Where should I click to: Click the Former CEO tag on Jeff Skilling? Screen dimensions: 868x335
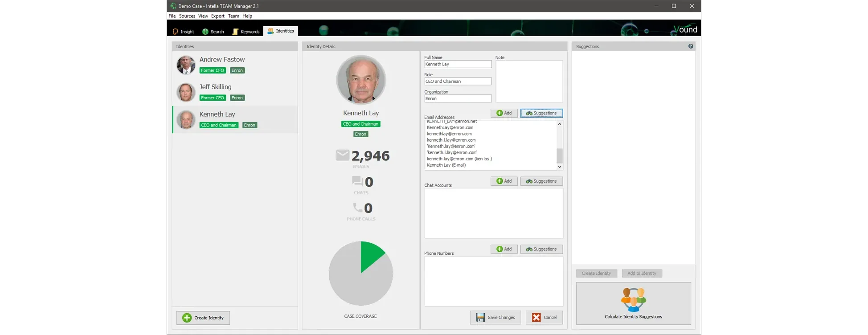213,98
